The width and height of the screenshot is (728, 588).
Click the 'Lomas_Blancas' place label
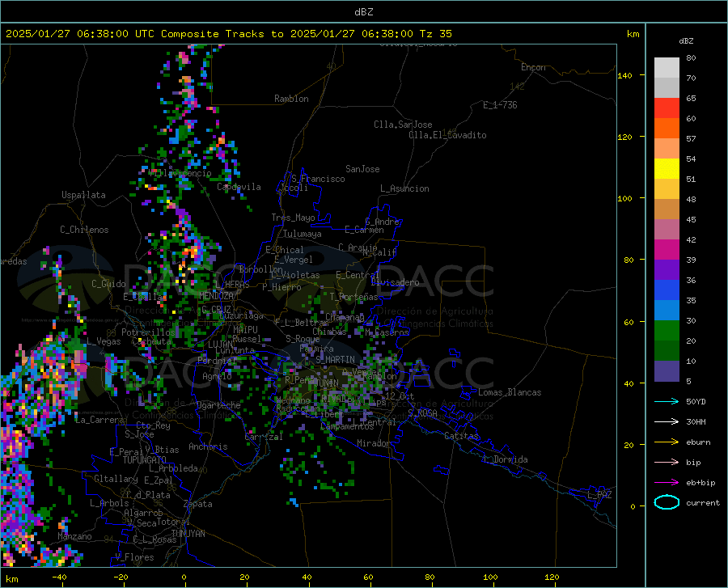510,392
